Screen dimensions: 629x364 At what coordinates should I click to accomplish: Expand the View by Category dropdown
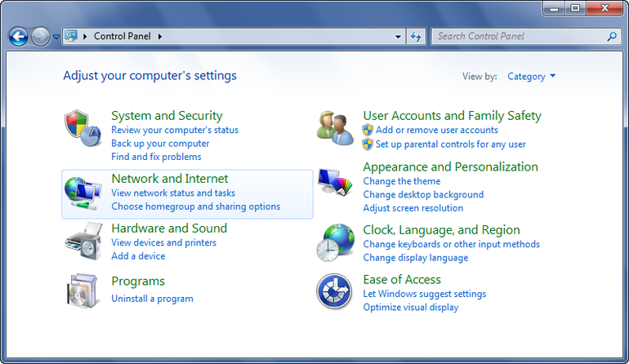click(x=531, y=77)
